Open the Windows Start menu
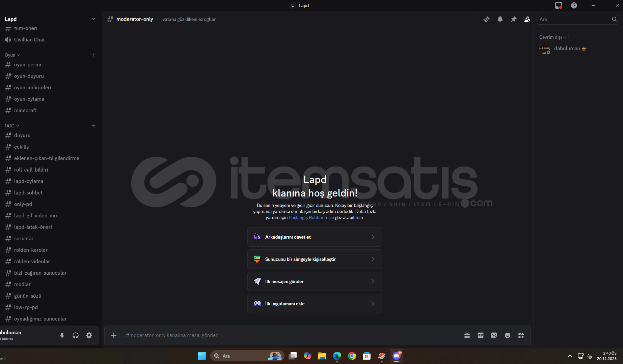Viewport: 623px width, 364px height. click(x=202, y=356)
